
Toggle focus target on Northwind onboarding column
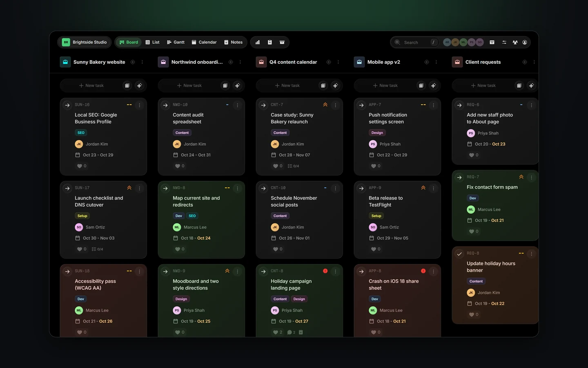231,62
